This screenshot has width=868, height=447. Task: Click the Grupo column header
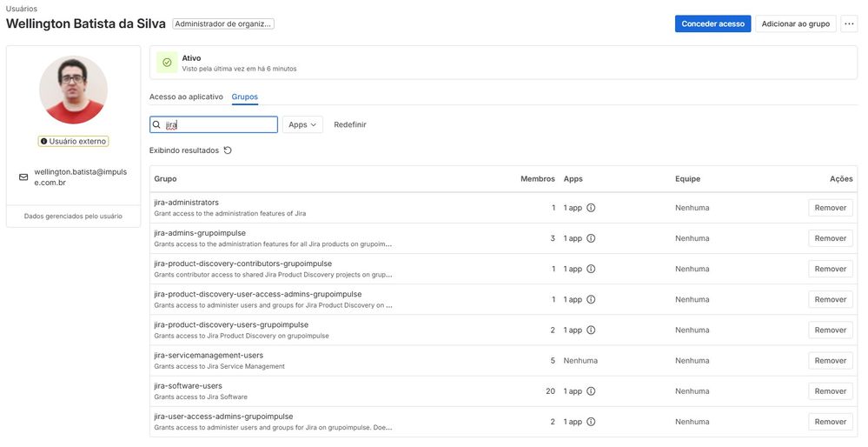165,179
